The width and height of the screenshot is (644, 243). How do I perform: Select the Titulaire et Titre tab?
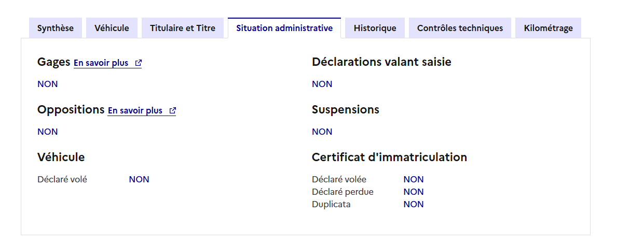point(182,28)
